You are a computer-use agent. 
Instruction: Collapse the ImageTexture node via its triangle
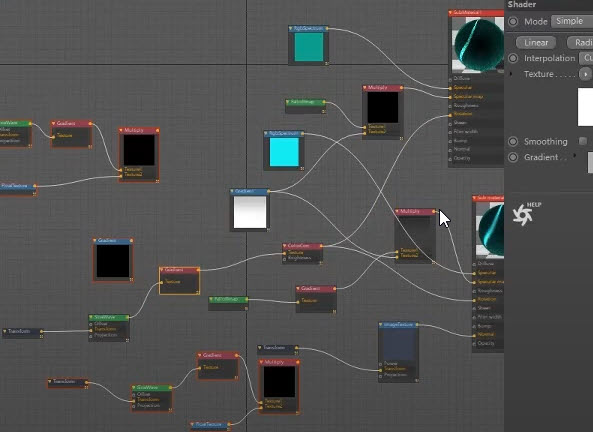pos(380,325)
